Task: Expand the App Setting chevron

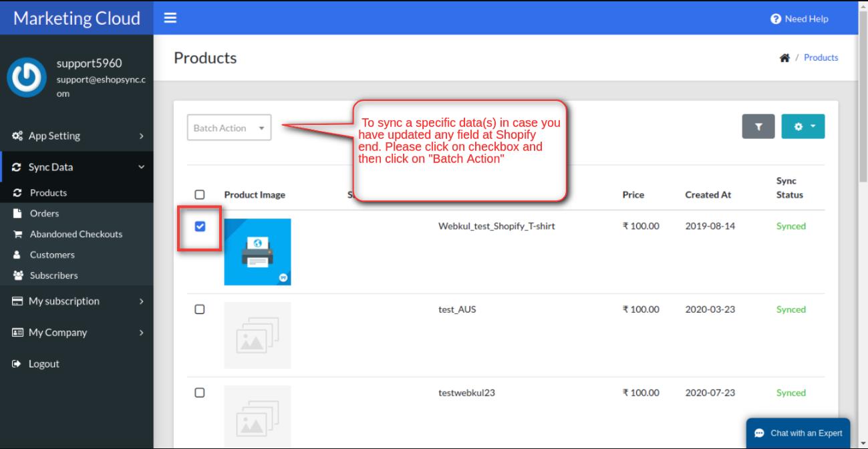Action: 141,136
